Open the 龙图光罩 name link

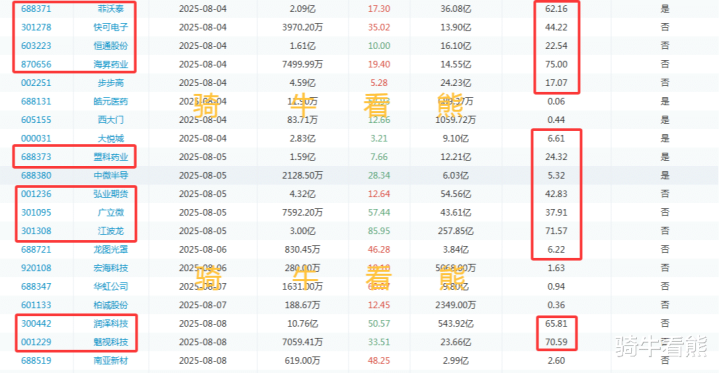click(111, 250)
